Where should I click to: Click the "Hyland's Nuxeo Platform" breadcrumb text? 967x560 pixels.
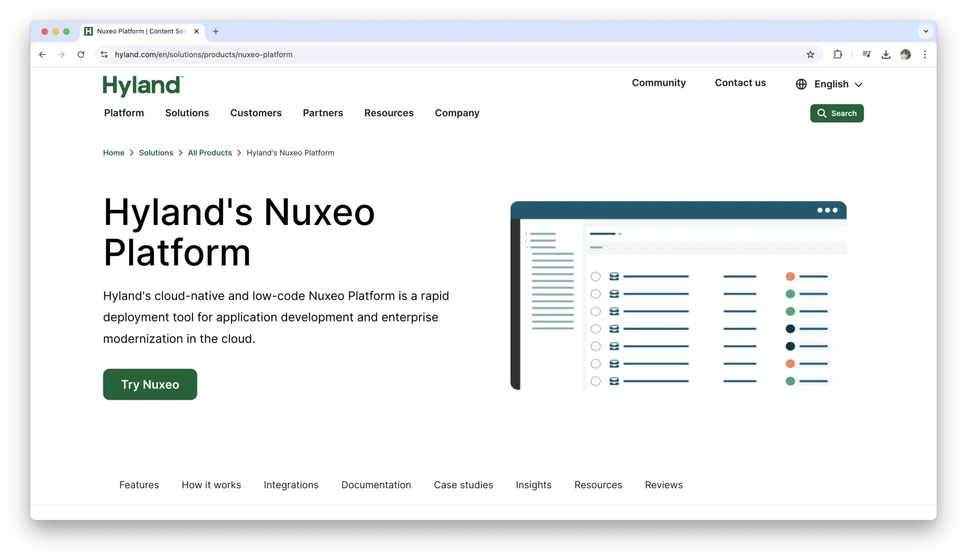290,153
